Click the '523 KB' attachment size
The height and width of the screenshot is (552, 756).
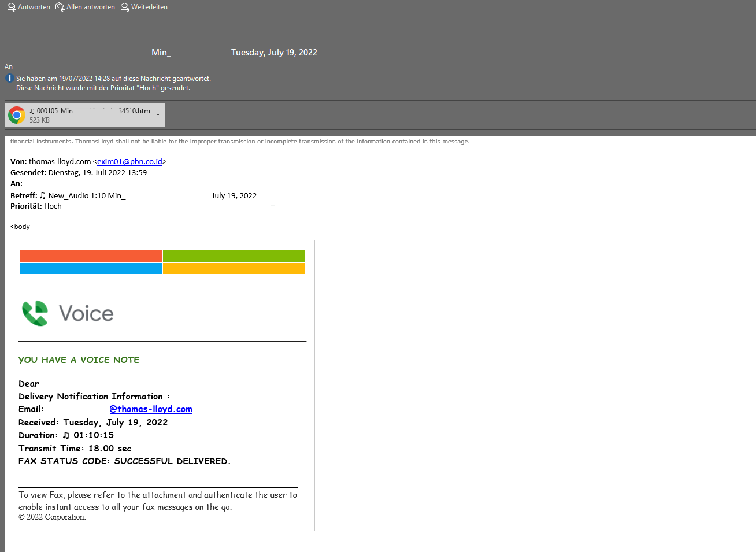40,120
